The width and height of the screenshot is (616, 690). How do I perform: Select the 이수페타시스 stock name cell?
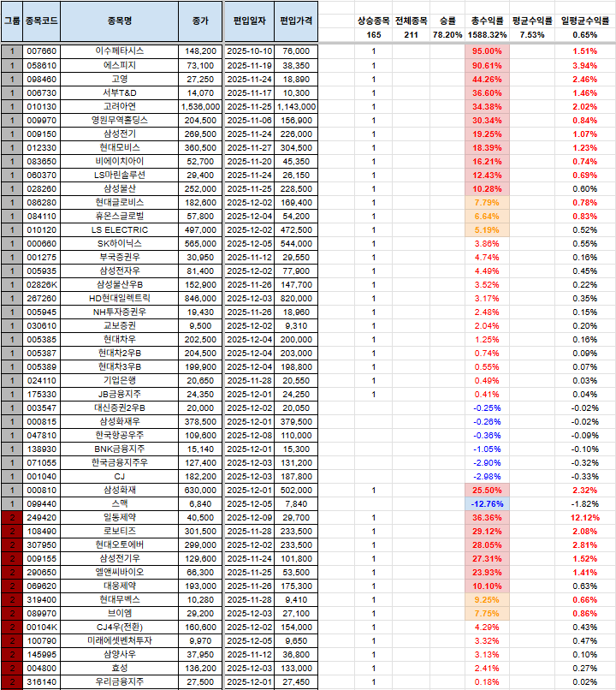119,51
